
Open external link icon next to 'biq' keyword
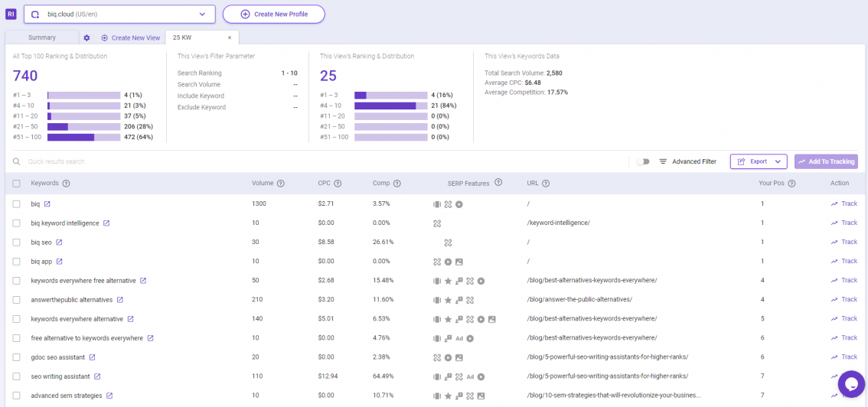(47, 204)
